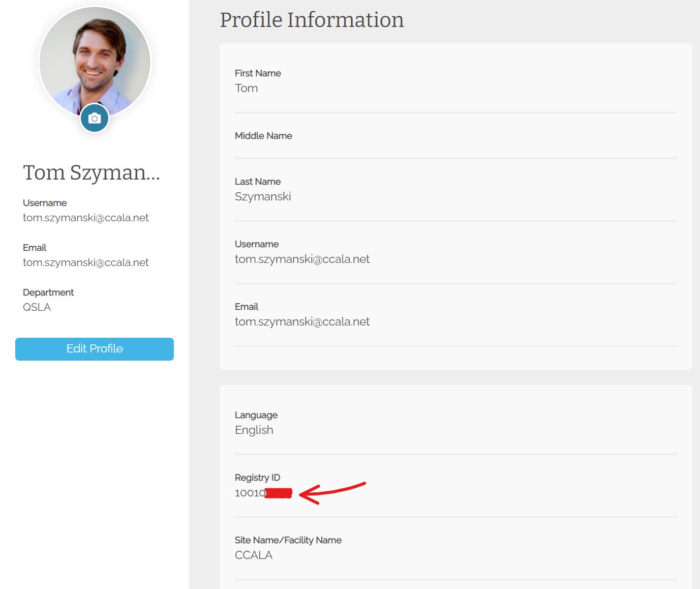The height and width of the screenshot is (589, 700).
Task: Click the sidebar email address above Department
Action: pos(85,262)
